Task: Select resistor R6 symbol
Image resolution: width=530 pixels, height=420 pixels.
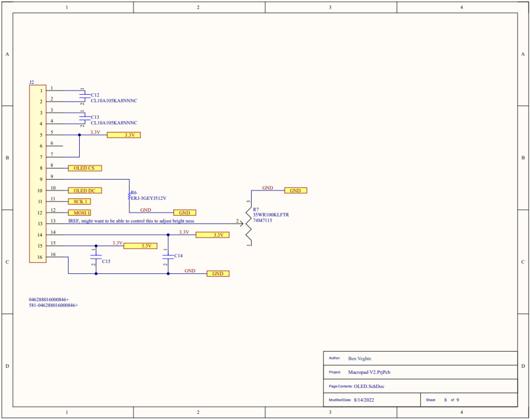Action: 129,196
